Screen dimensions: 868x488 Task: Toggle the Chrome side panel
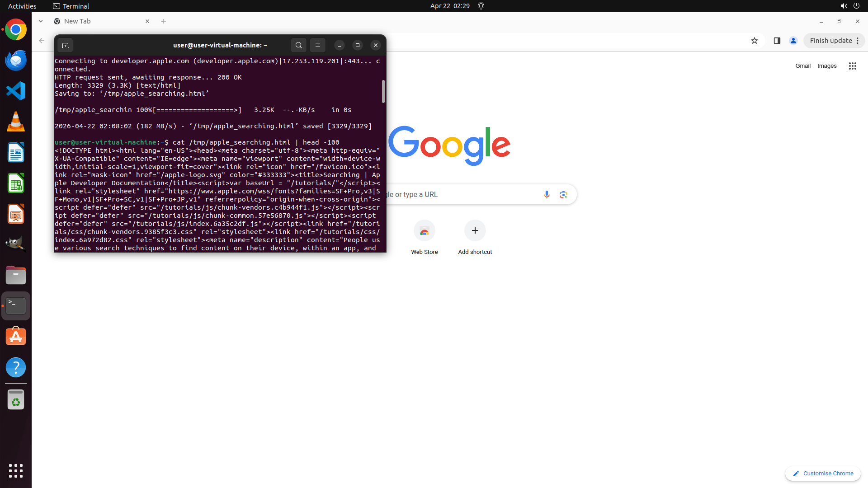[777, 41]
